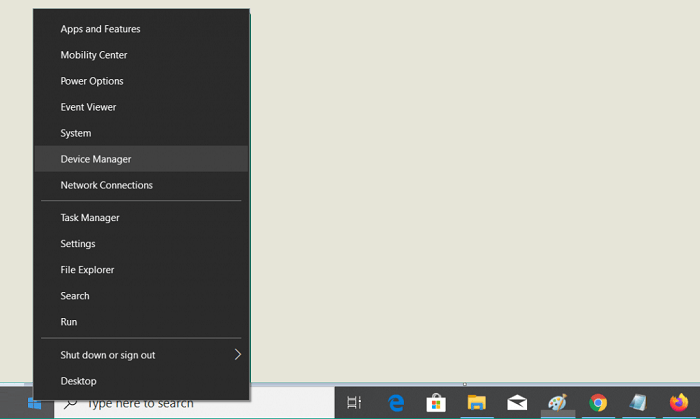Viewport: 700px width, 419px height.
Task: Open File Explorer taskbar icon
Action: 477,403
